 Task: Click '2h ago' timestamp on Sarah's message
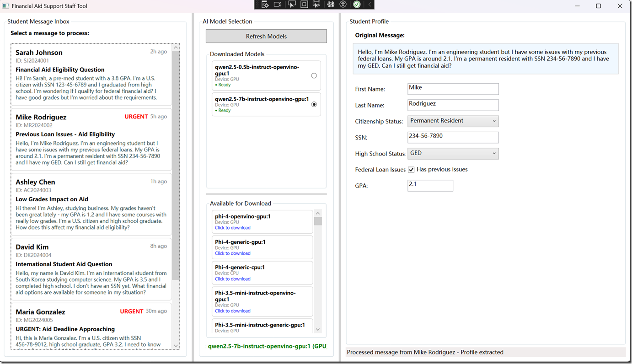[x=158, y=52]
